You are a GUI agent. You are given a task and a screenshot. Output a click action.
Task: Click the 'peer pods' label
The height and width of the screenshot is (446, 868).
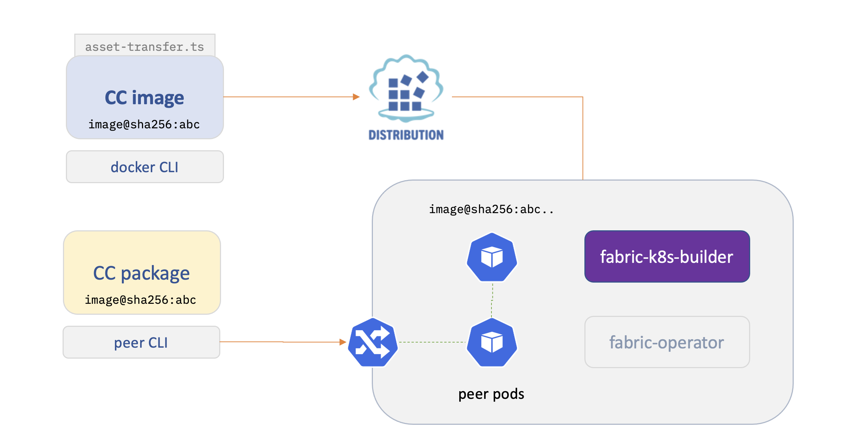491,394
